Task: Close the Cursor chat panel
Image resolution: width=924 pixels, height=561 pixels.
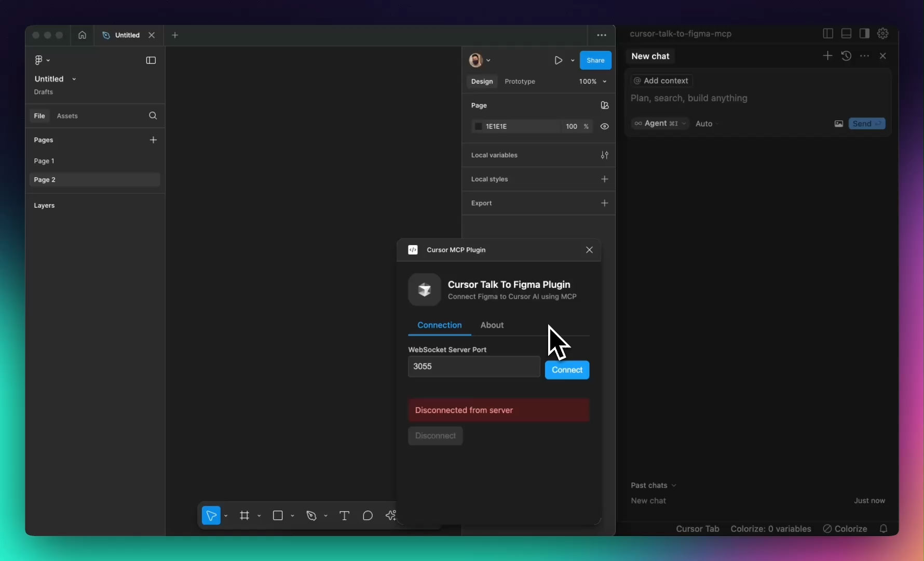Action: coord(883,56)
